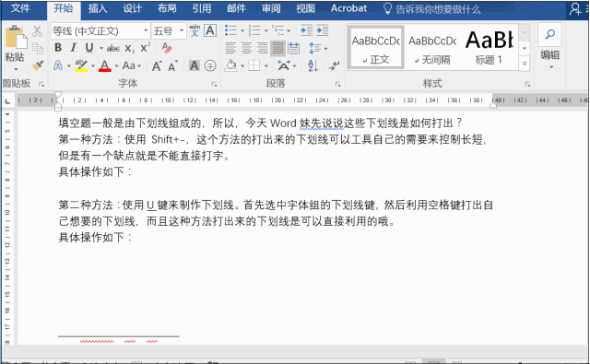Switch to the 引用 tab

(202, 8)
